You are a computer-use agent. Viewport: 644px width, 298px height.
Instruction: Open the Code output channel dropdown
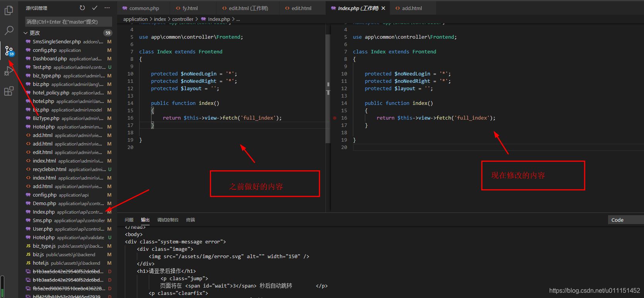pos(626,220)
